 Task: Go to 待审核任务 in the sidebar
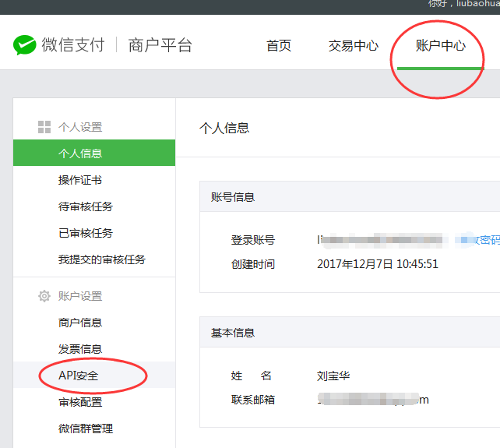click(x=86, y=206)
